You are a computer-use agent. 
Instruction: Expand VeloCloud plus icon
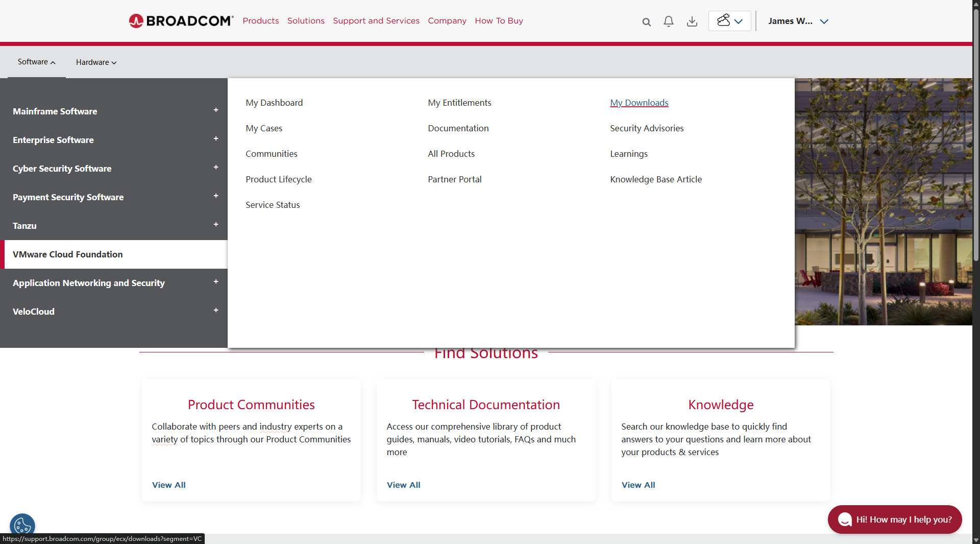tap(216, 311)
